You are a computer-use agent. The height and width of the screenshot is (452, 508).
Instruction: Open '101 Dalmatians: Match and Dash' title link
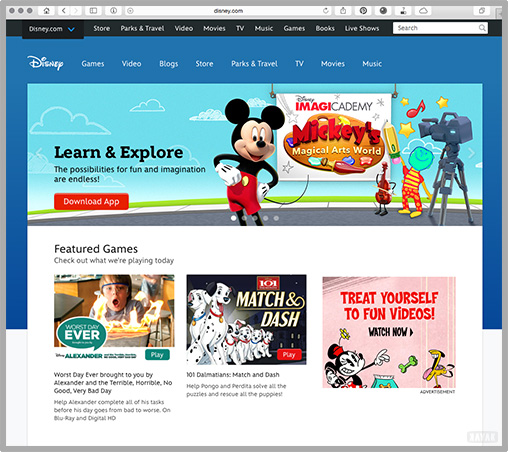(233, 375)
